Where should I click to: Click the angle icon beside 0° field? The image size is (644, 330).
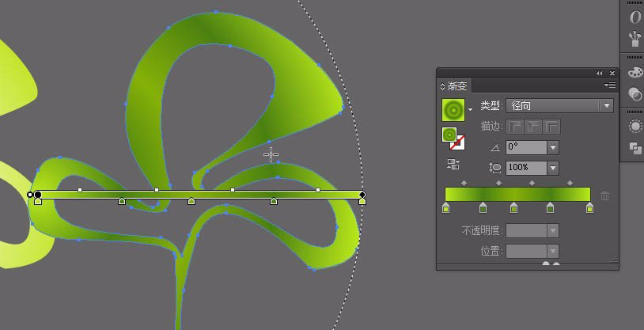coord(495,147)
